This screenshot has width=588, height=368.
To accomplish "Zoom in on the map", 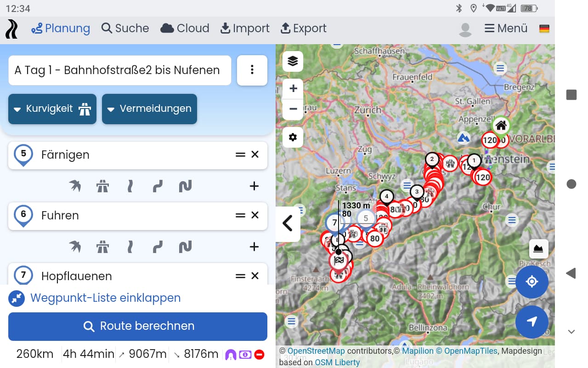I will click(x=293, y=88).
